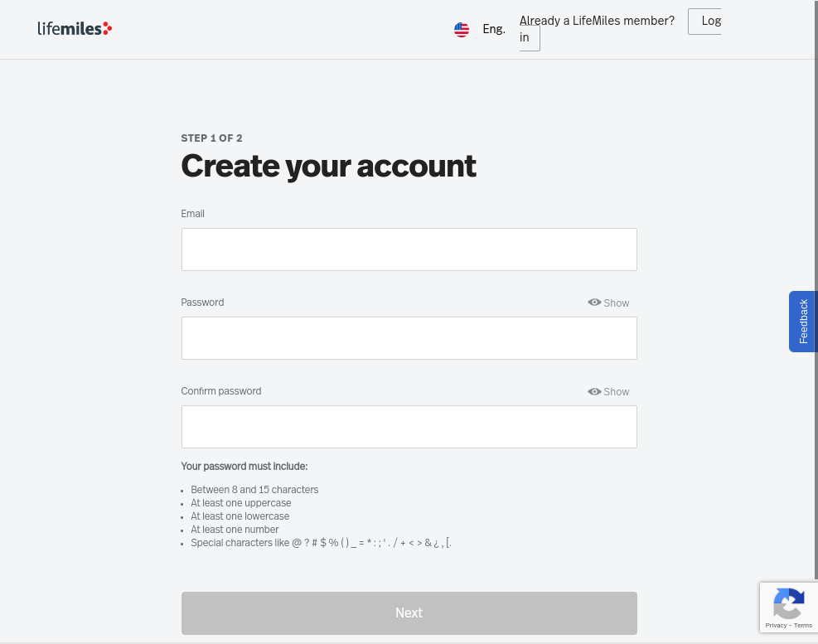Click the LifeMiles logo

[75, 28]
